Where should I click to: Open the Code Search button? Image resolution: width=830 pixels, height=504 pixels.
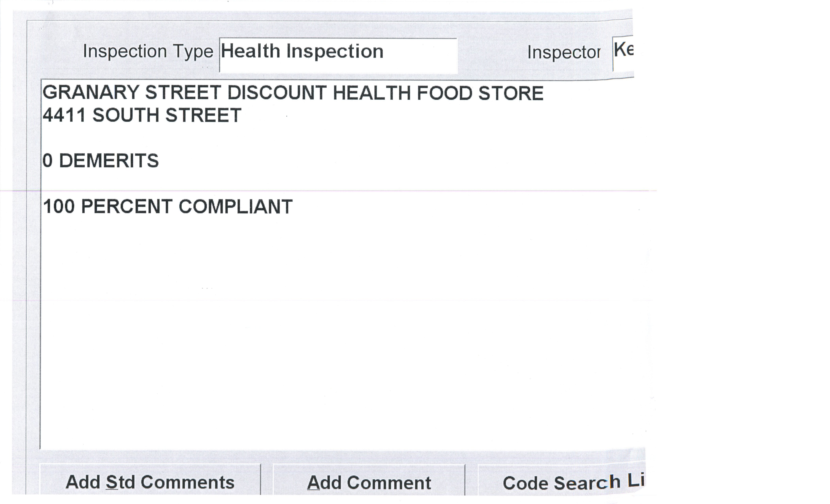(x=561, y=482)
